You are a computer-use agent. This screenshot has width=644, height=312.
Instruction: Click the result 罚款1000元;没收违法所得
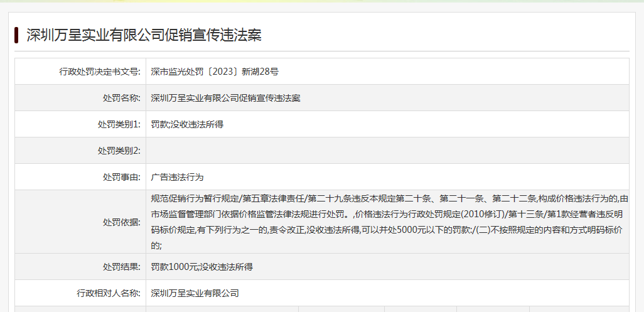201,267
